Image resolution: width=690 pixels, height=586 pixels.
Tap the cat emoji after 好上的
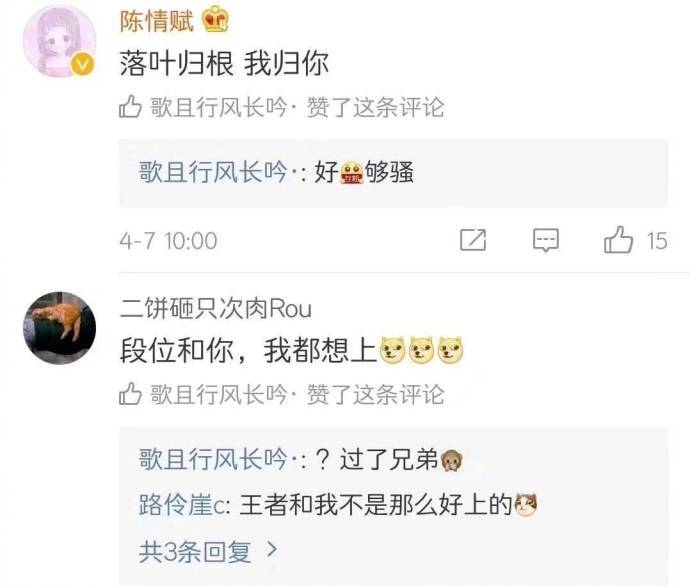(x=526, y=505)
